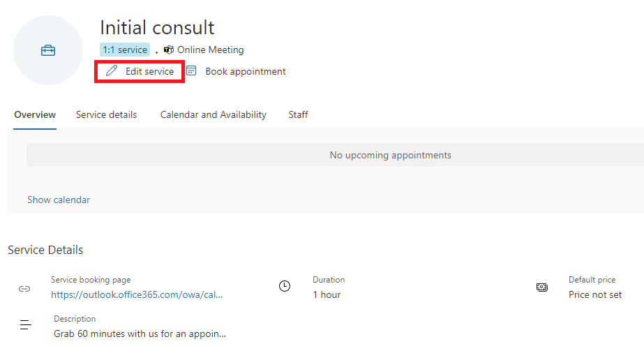Click the briefcase service avatar icon
Screen dimensions: 644x360
48,50
